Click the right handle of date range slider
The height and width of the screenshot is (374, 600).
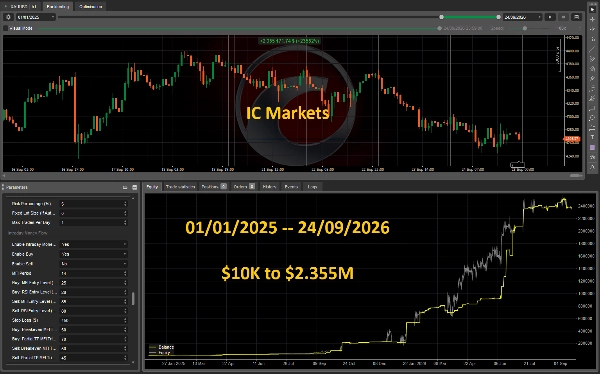coord(498,17)
